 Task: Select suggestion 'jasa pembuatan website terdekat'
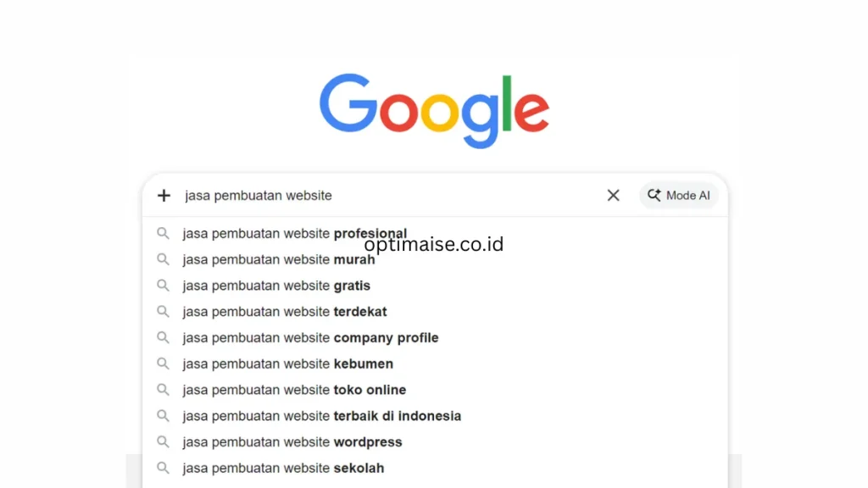click(284, 312)
